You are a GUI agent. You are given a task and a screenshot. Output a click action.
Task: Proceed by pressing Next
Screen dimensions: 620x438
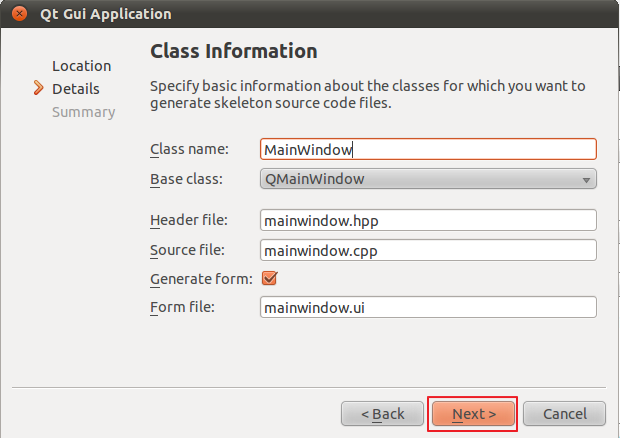473,414
